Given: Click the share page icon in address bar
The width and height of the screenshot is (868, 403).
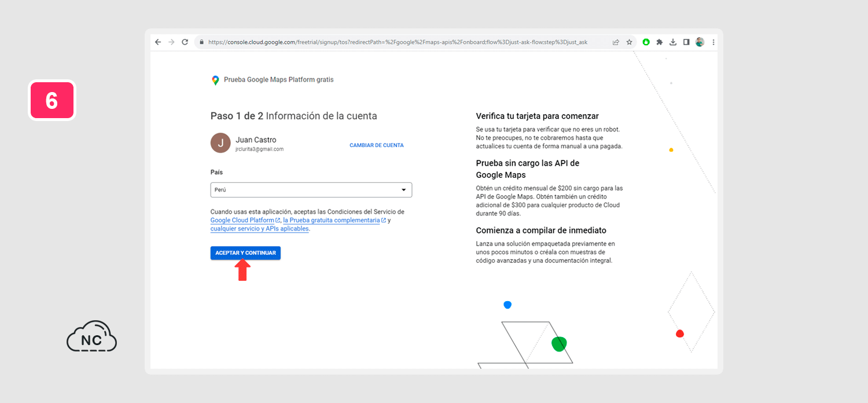Looking at the screenshot, I should (616, 42).
